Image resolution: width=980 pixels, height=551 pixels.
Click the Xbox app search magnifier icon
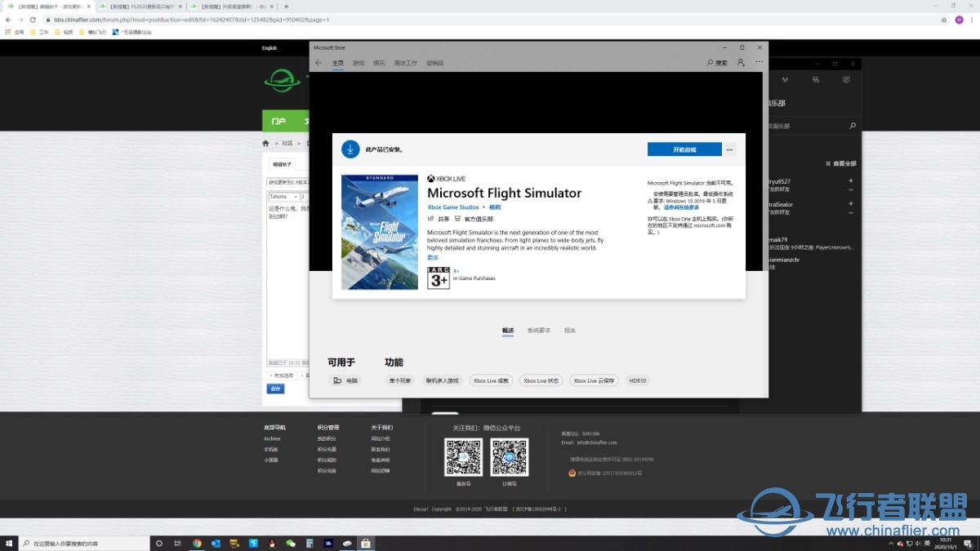[x=853, y=126]
